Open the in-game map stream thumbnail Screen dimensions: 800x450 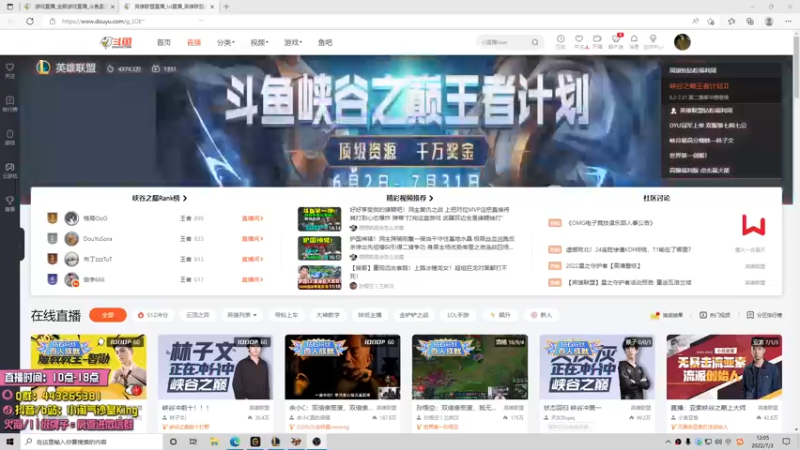coord(470,367)
